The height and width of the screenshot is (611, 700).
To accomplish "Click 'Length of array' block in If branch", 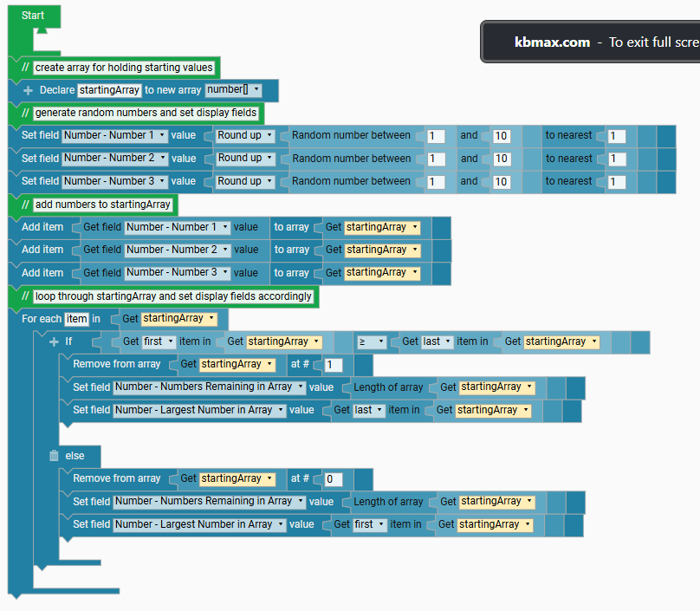I will [388, 387].
